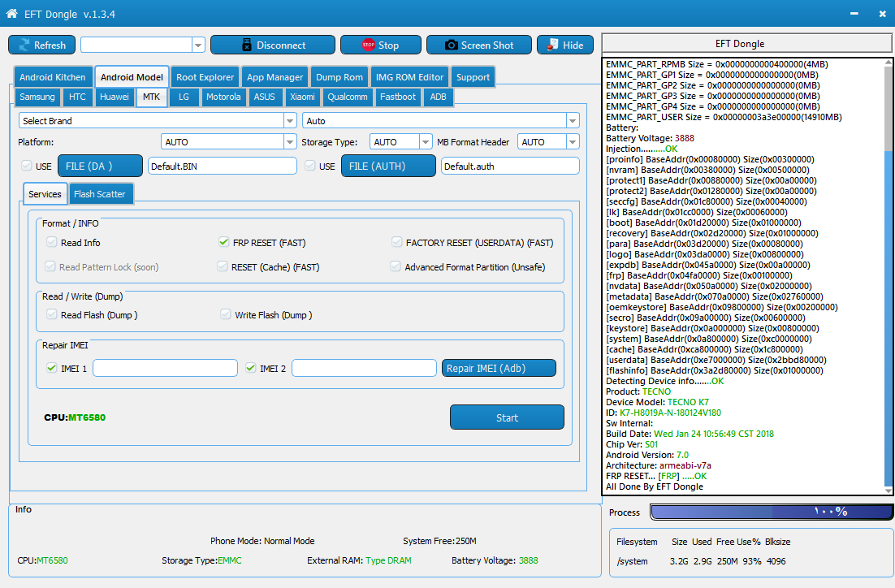Click the camera Screen Shot icon
This screenshot has height=588, width=895.
click(451, 45)
